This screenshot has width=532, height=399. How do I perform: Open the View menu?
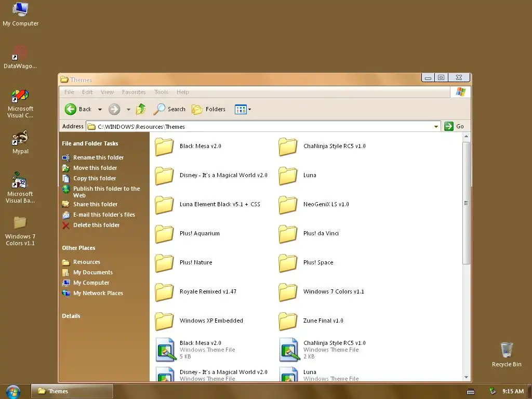click(107, 92)
